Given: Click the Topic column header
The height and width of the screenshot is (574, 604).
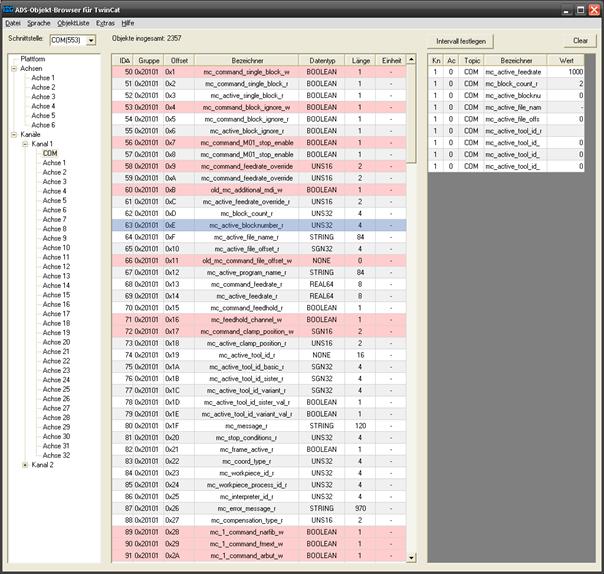Looking at the screenshot, I should point(472,60).
